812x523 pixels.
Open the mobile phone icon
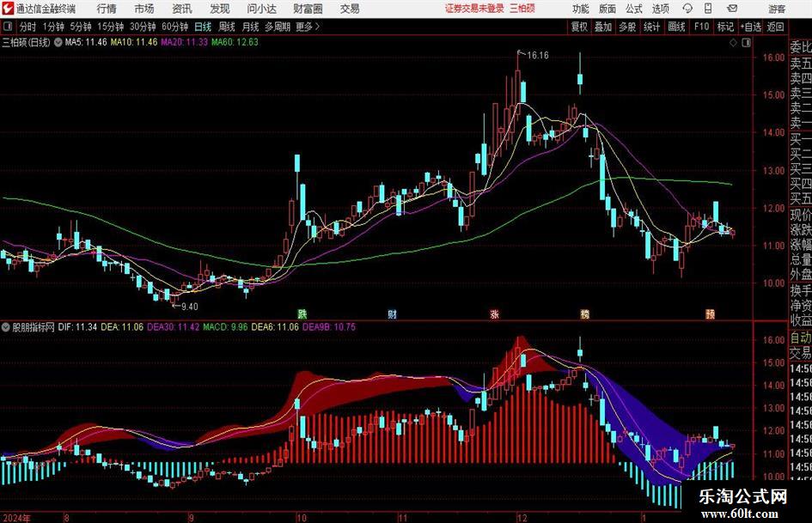click(708, 9)
